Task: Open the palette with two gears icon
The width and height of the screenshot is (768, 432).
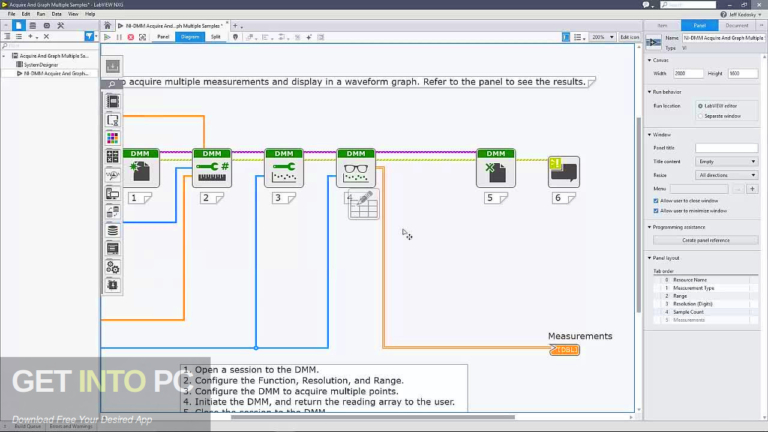Action: 113,267
